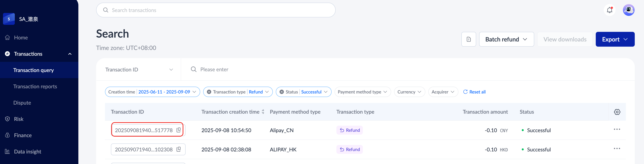Collapse the Transactions sidebar menu
Viewport: 644px width, 164px height.
(70, 54)
